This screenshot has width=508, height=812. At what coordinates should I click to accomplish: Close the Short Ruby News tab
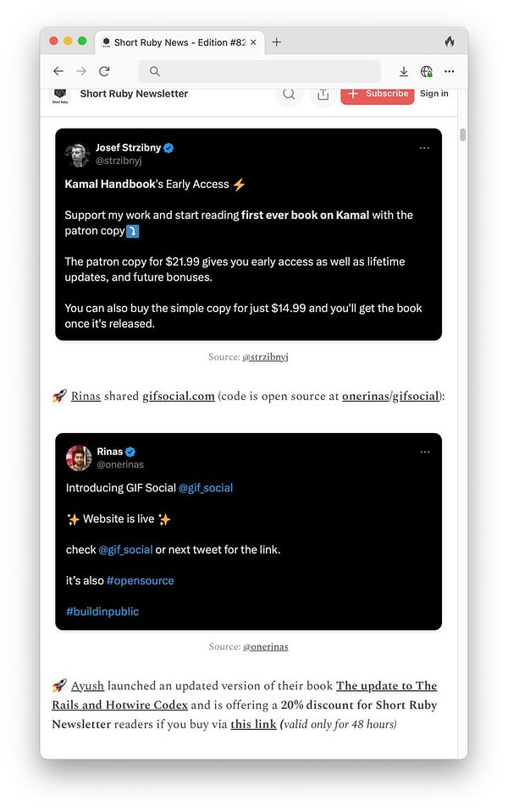point(253,42)
